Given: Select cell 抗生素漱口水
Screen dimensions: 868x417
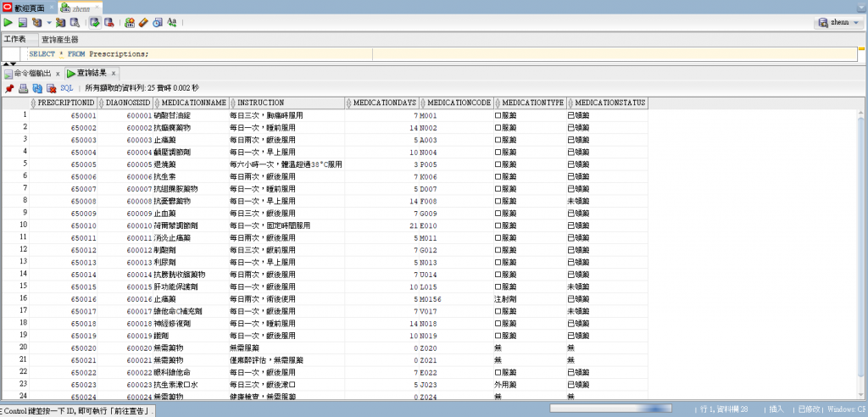Looking at the screenshot, I should pos(191,384).
